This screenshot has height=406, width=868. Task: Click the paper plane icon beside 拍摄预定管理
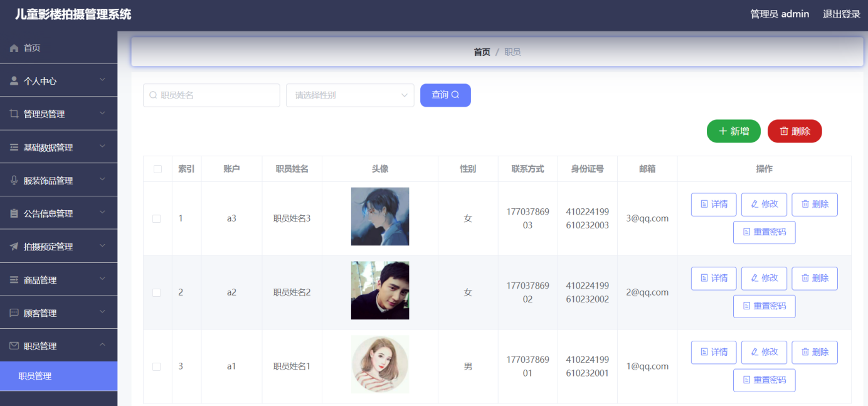point(14,247)
